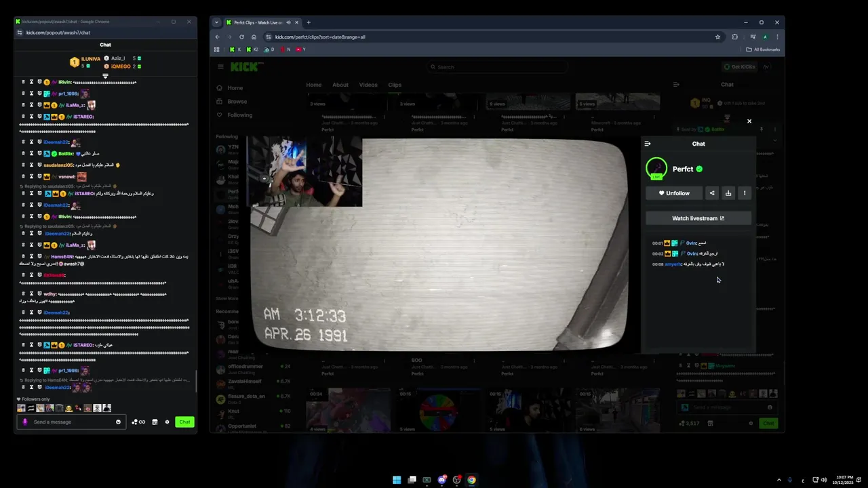Switch to channel Videos tab
868x488 pixels.
(x=368, y=85)
